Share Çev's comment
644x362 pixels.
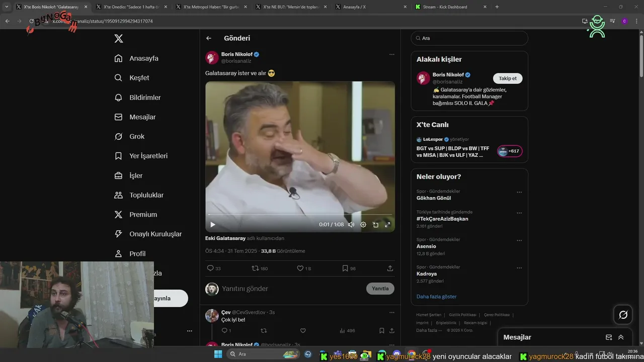click(x=392, y=330)
